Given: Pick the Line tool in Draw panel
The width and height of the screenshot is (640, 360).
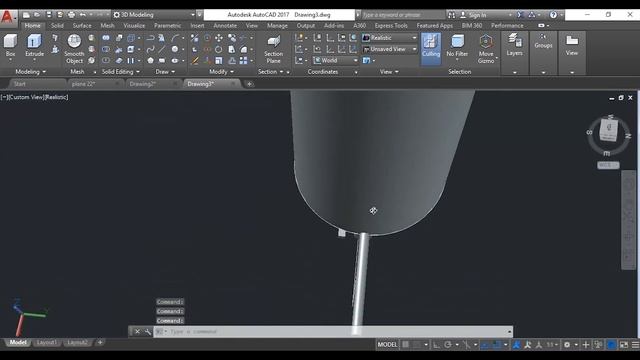Looking at the screenshot, I should (162, 49).
